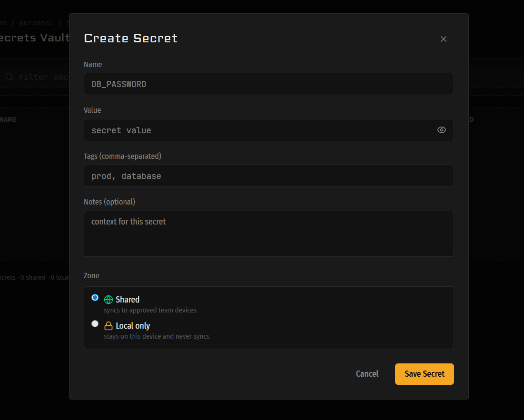
Task: Click inside the Notes textarea
Action: pos(269,233)
